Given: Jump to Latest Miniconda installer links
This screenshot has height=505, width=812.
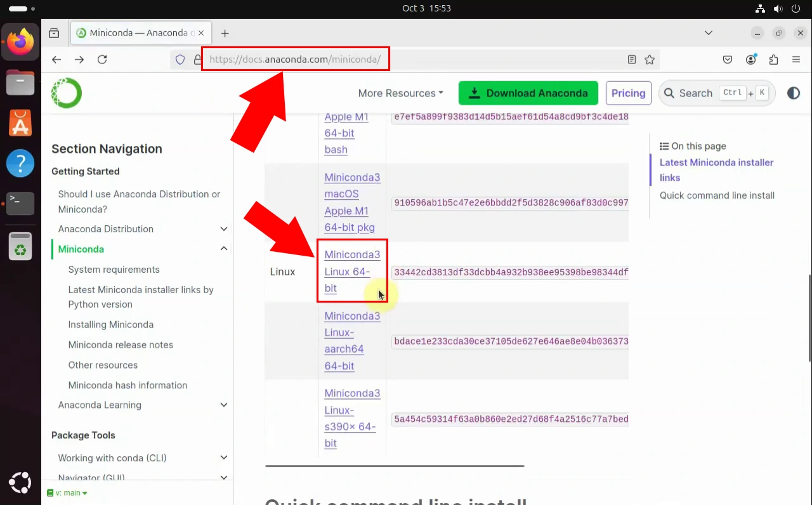Looking at the screenshot, I should (716, 170).
